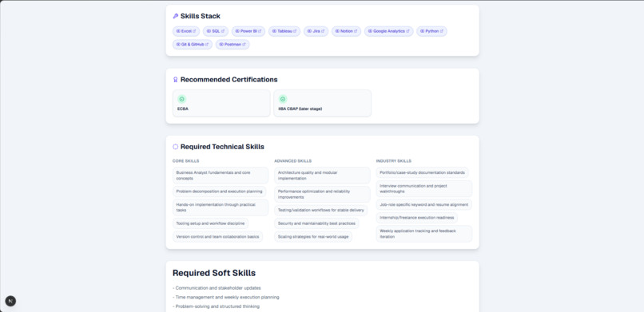The height and width of the screenshot is (312, 644).
Task: Select Internship/freelance execution readiness
Action: point(417,218)
